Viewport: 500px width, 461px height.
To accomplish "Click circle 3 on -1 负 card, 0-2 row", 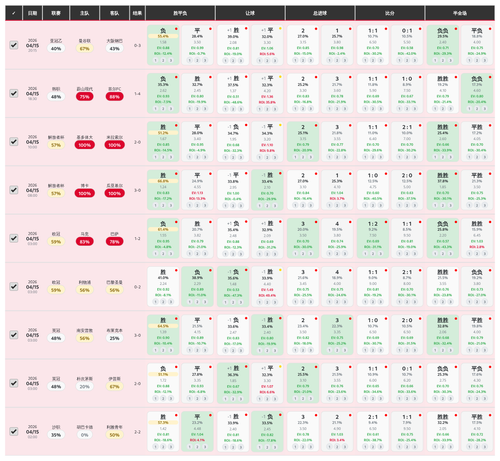I will (x=241, y=302).
